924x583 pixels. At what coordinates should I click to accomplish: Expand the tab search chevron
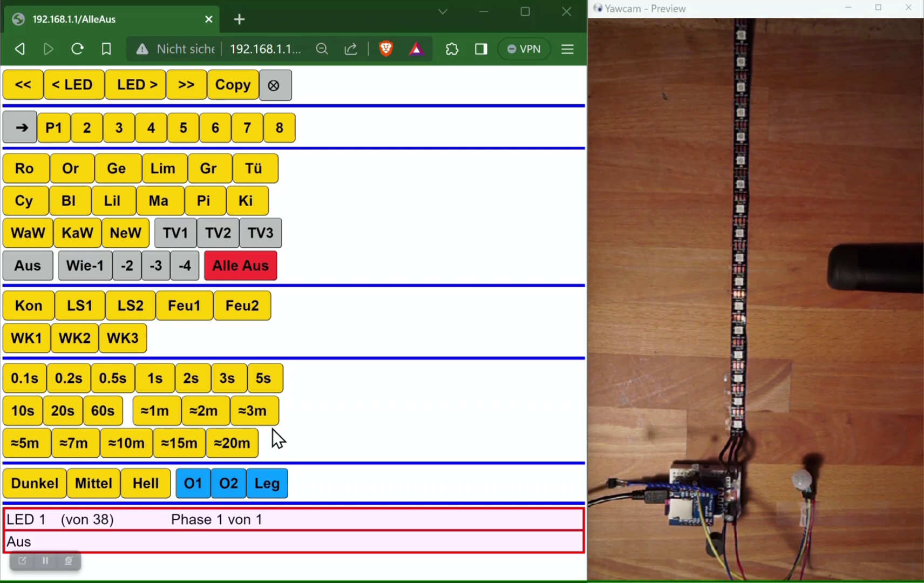point(443,12)
